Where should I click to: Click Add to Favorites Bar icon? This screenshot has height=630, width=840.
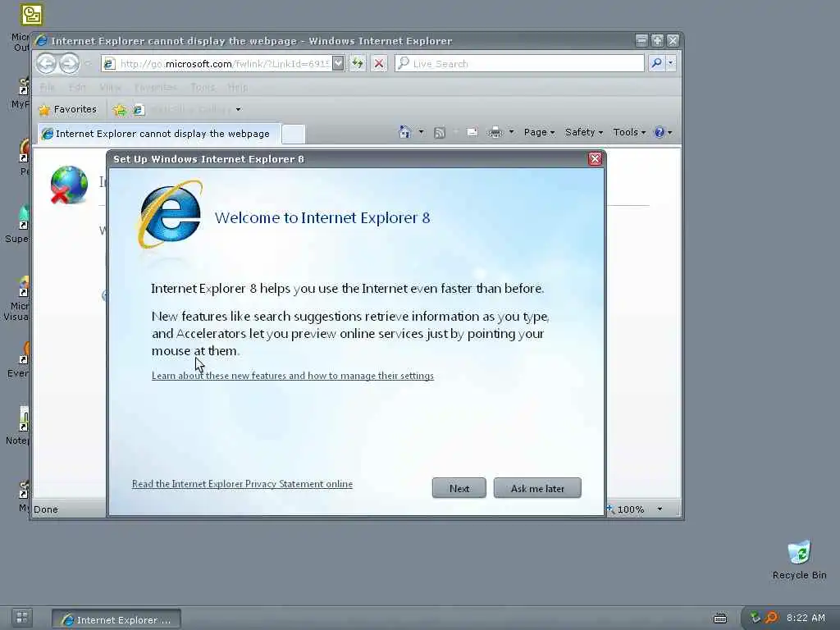click(x=120, y=110)
